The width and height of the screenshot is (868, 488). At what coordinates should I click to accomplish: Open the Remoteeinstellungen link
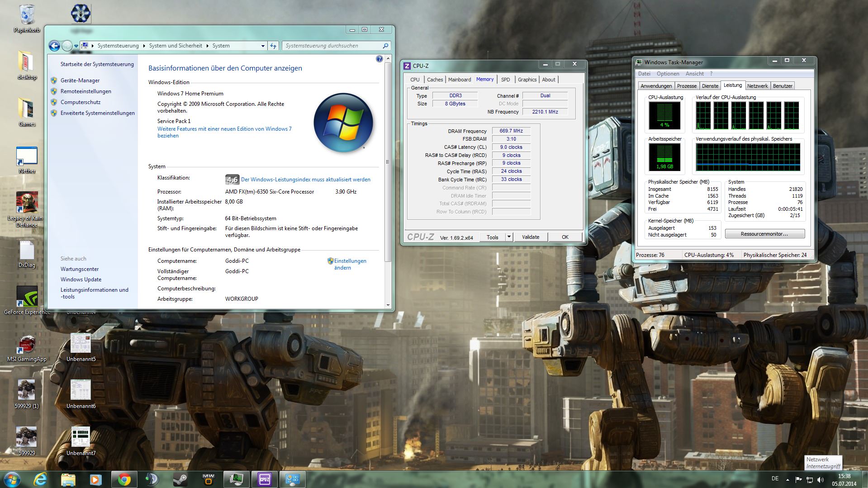tap(86, 91)
